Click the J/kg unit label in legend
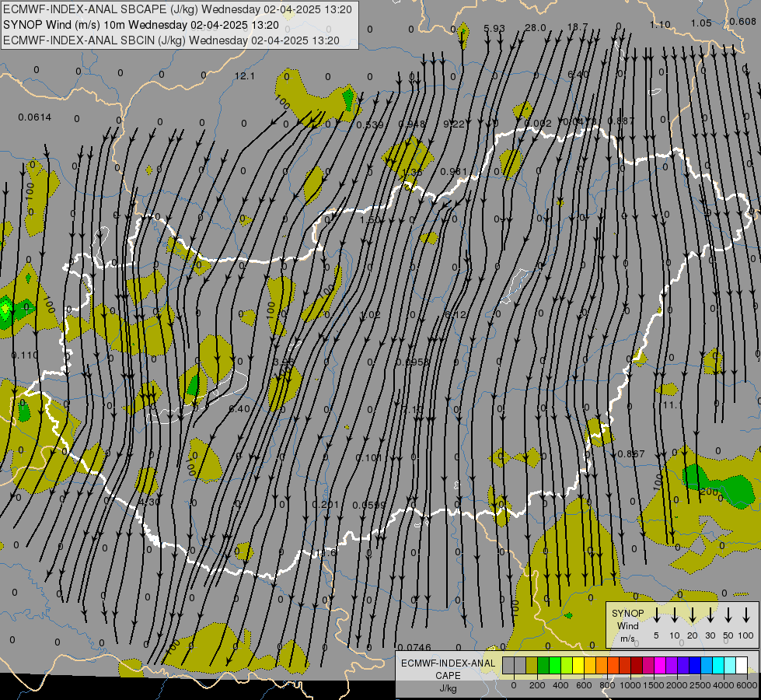Viewport: 761px width, 700px height. tap(448, 688)
